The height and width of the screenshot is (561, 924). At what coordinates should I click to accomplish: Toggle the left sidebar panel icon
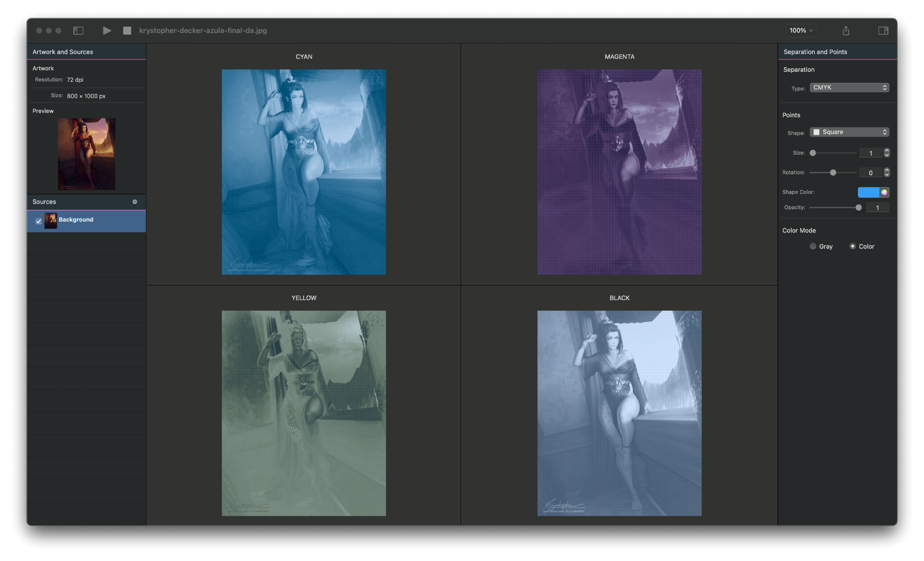click(x=78, y=31)
